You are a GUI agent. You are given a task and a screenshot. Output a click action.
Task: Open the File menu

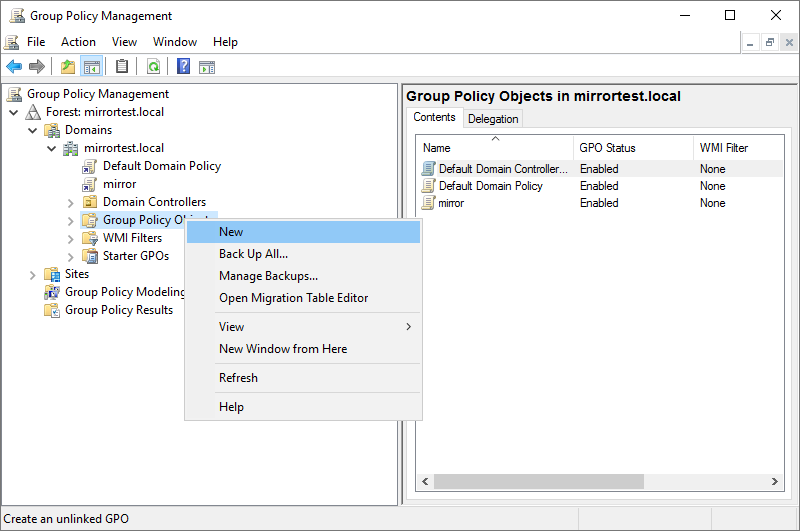coord(36,42)
